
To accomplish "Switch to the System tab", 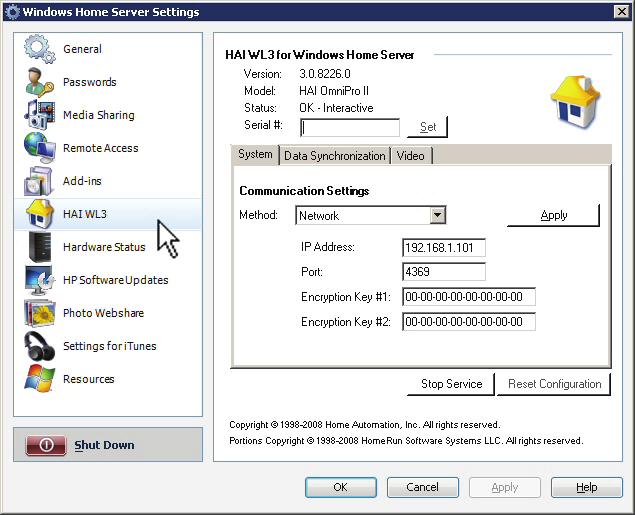I will 255,154.
